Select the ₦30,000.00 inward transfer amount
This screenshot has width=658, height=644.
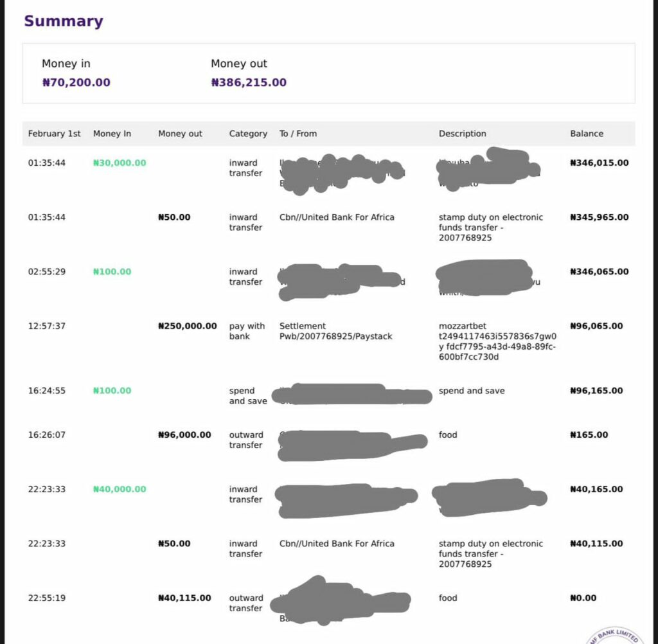pyautogui.click(x=120, y=163)
